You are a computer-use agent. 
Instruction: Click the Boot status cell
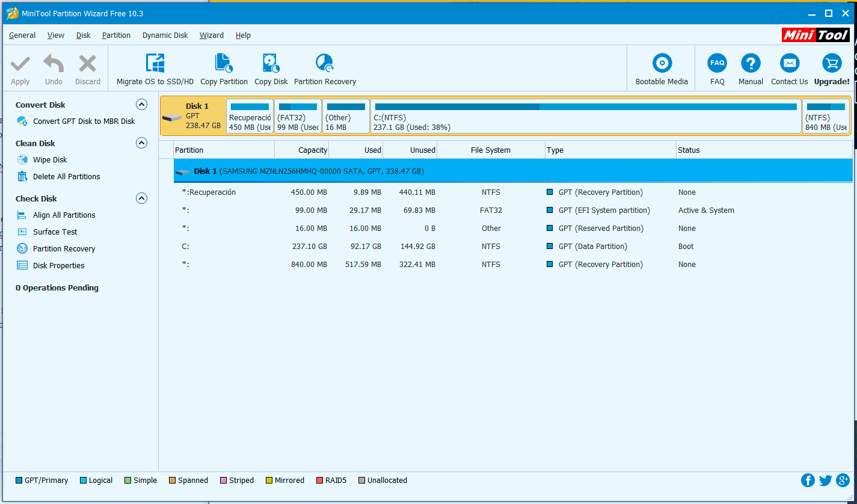(686, 247)
